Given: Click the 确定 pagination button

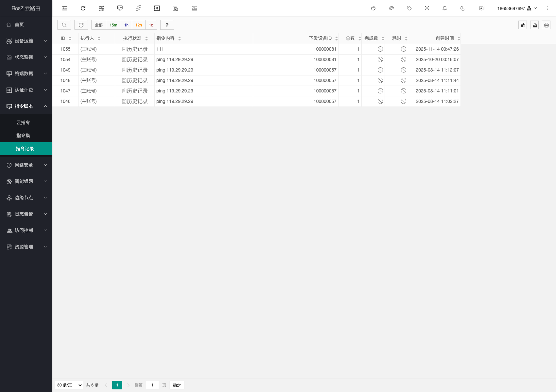Looking at the screenshot, I should 177,385.
